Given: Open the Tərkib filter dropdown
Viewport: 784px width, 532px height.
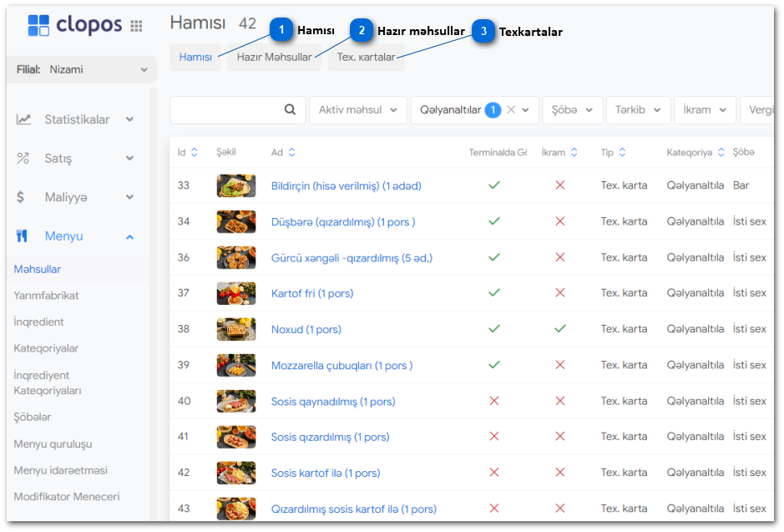Looking at the screenshot, I should [x=638, y=110].
